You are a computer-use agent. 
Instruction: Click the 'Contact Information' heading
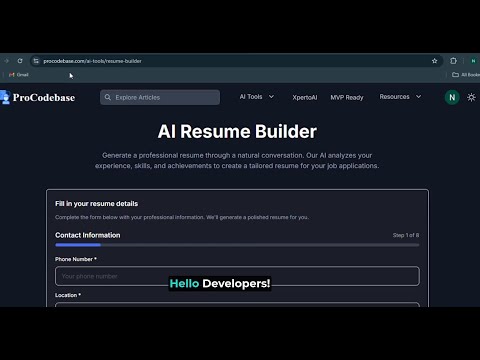click(x=88, y=235)
